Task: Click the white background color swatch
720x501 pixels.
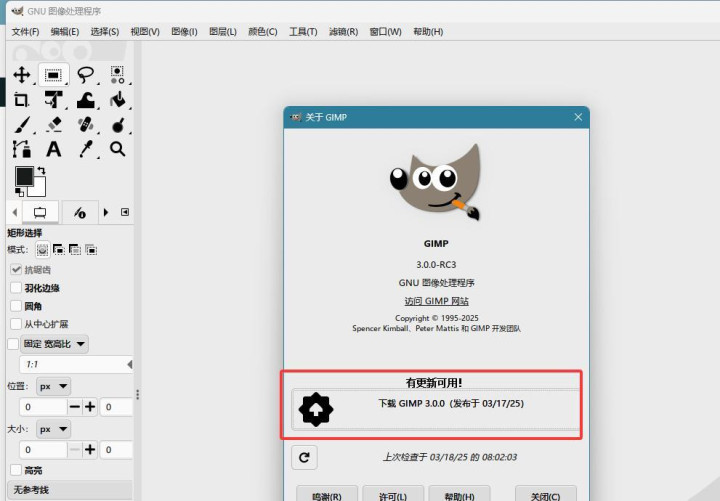Action: (x=39, y=189)
